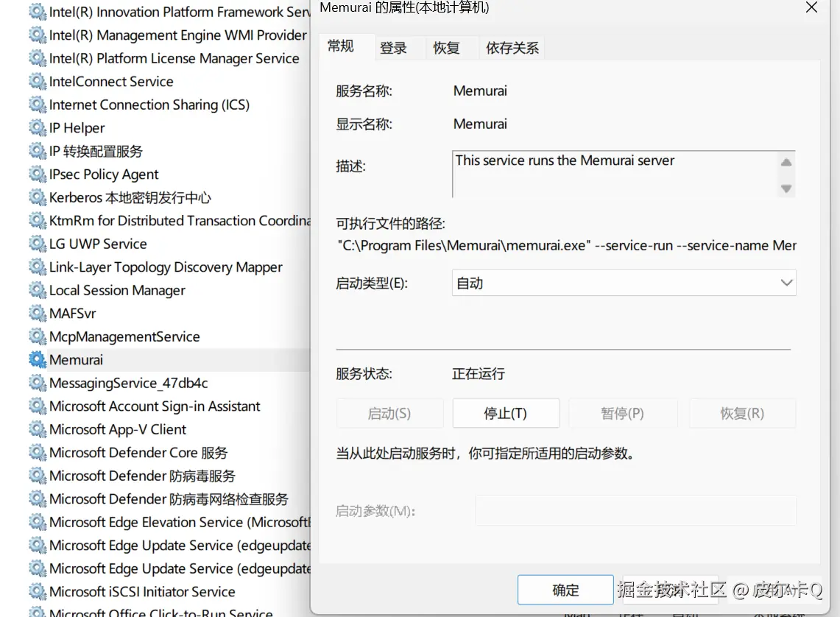Click gear icon for Link-Layer Topology Discovery Mapper

tap(38, 267)
